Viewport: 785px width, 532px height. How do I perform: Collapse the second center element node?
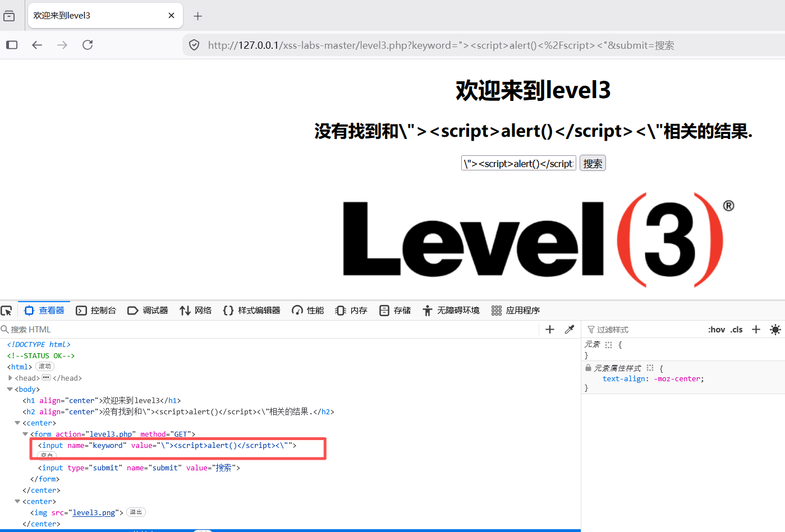[17, 501]
